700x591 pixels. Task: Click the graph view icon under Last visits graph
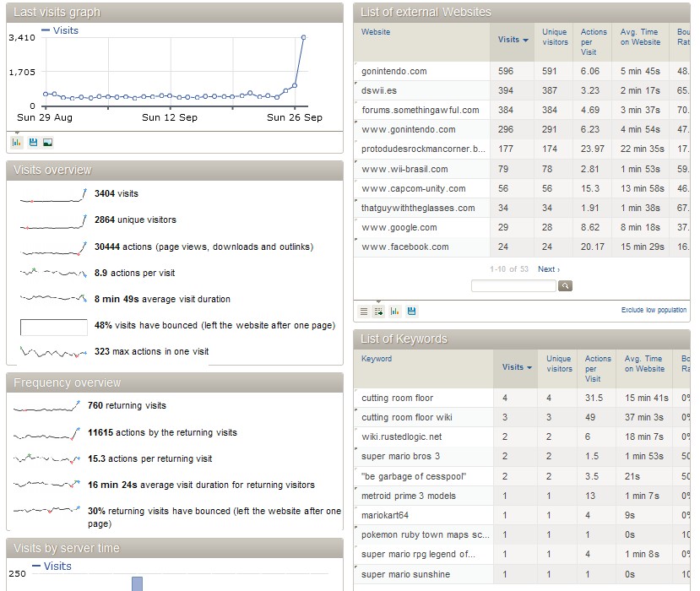[17, 142]
